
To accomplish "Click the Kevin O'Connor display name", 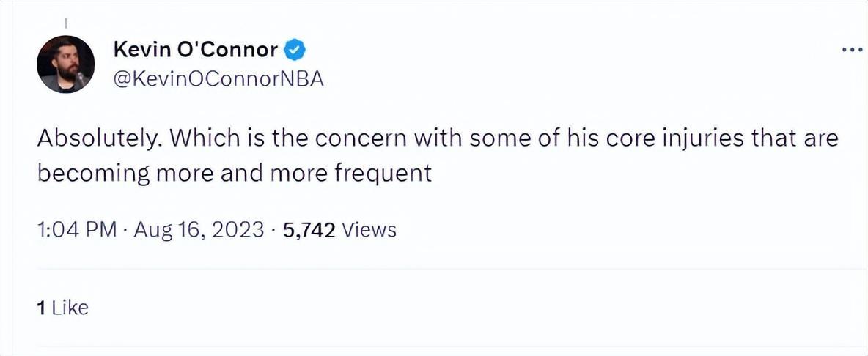I will (x=196, y=50).
